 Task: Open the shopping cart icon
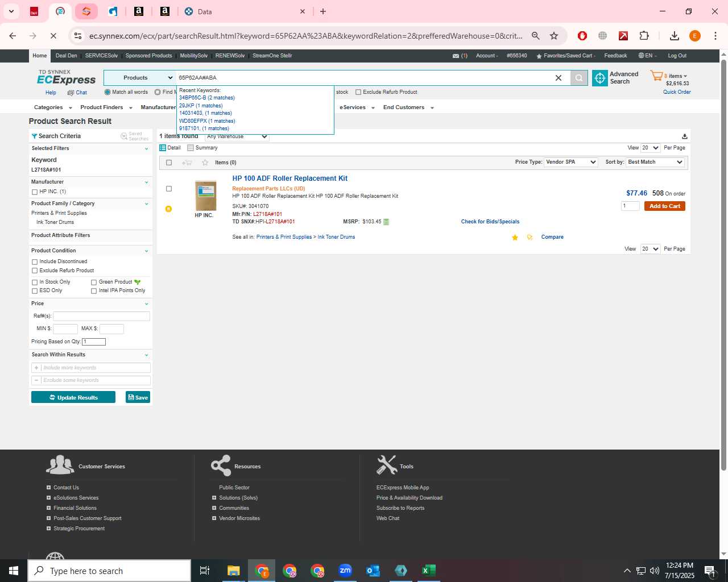tap(656, 76)
